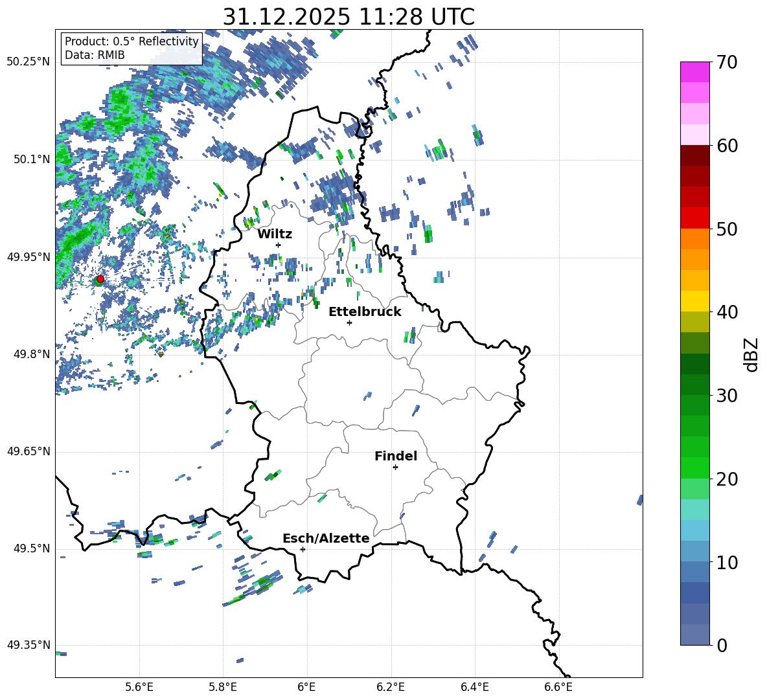The height and width of the screenshot is (700, 767).
Task: Click the yellow colorbar swatch above 40
Action: [695, 301]
